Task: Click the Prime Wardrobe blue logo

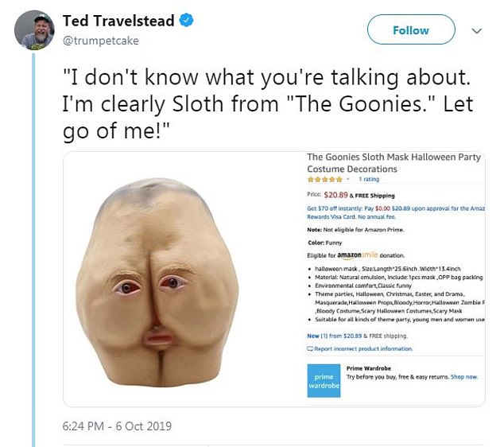Action: 323,380
